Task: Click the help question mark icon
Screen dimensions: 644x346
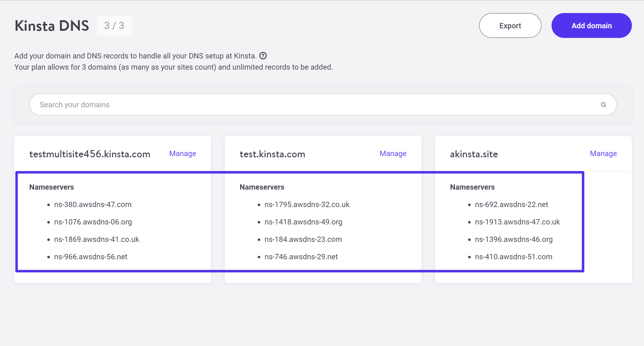Action: pos(263,55)
